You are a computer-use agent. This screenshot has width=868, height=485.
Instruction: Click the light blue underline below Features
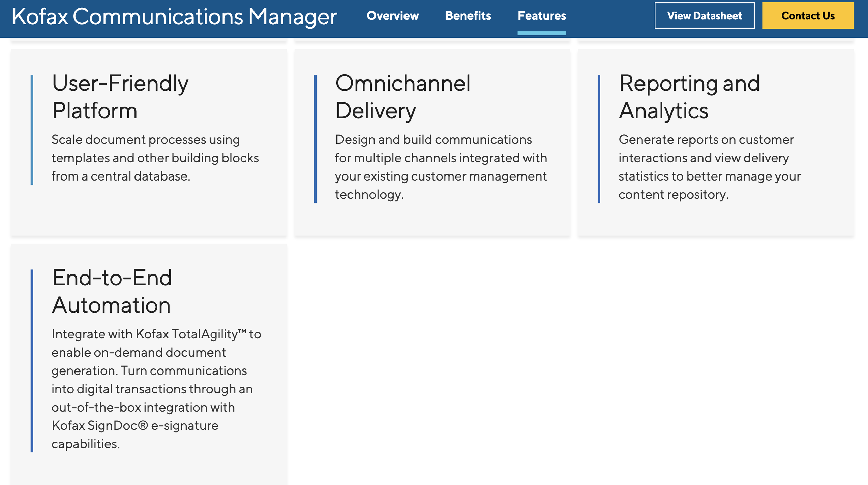pos(541,33)
